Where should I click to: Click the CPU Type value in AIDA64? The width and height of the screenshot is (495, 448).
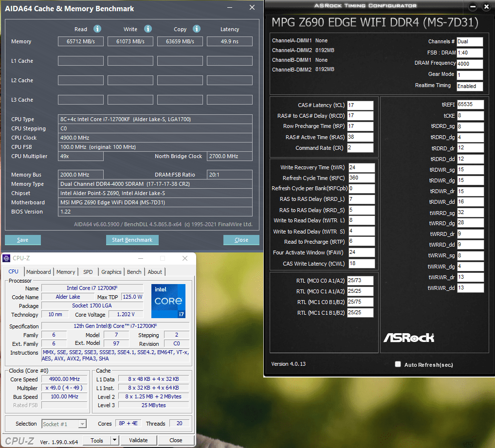point(155,119)
